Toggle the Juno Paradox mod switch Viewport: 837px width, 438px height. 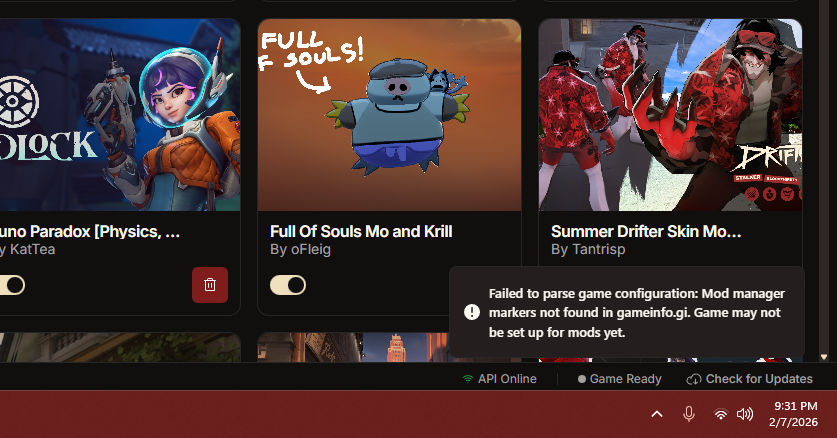(11, 285)
